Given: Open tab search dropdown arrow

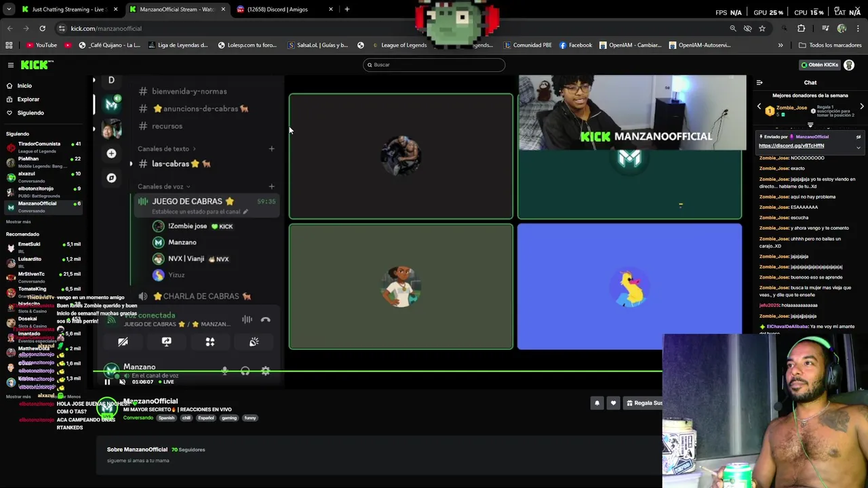Looking at the screenshot, I should coord(9,9).
